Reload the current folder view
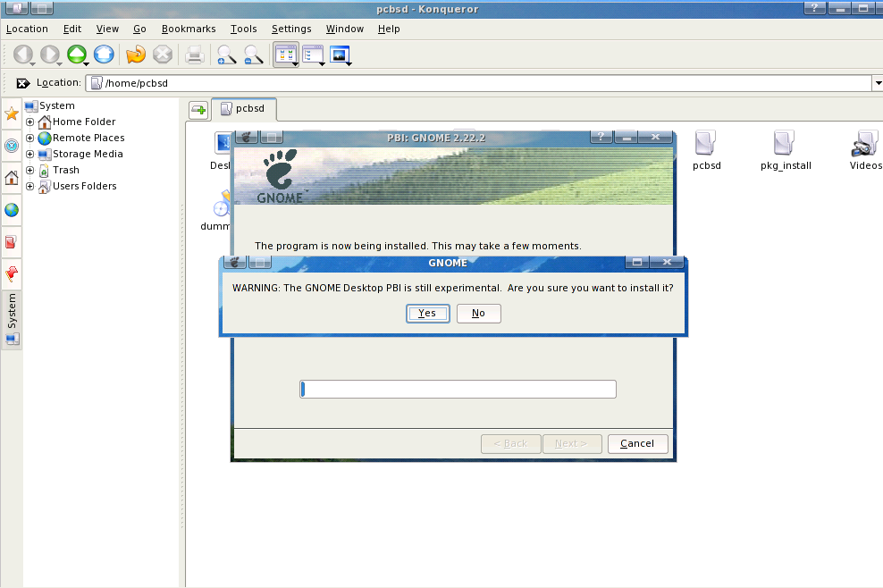Screen dimensions: 883x588 (x=136, y=55)
